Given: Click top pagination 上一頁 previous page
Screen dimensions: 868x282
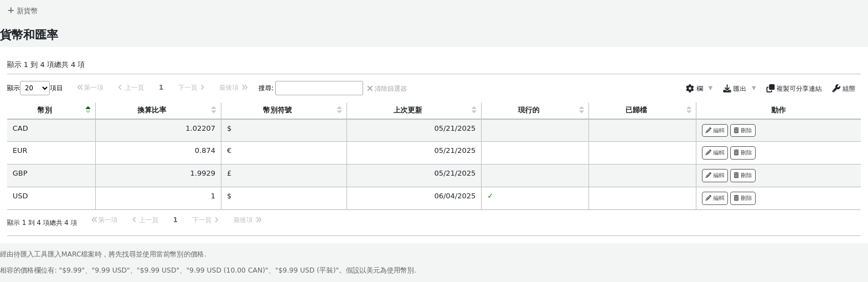Looking at the screenshot, I should coord(131,88).
